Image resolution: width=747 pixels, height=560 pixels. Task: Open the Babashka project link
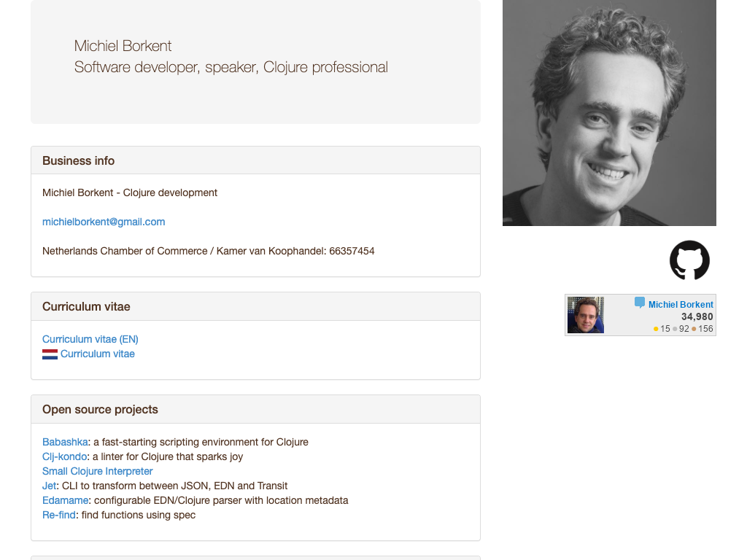65,442
